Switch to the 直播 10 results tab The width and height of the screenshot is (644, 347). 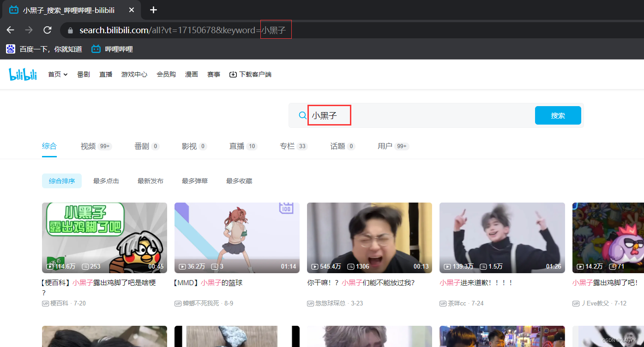243,146
